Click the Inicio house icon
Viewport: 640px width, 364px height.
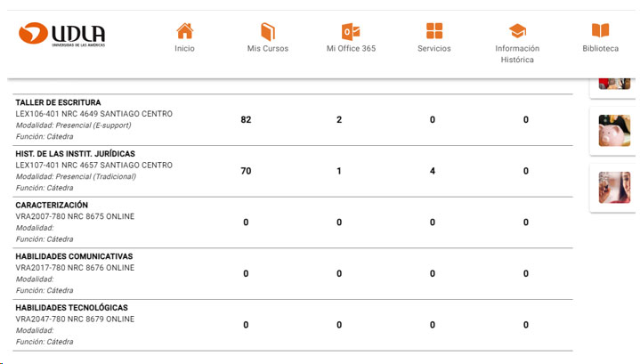click(184, 31)
